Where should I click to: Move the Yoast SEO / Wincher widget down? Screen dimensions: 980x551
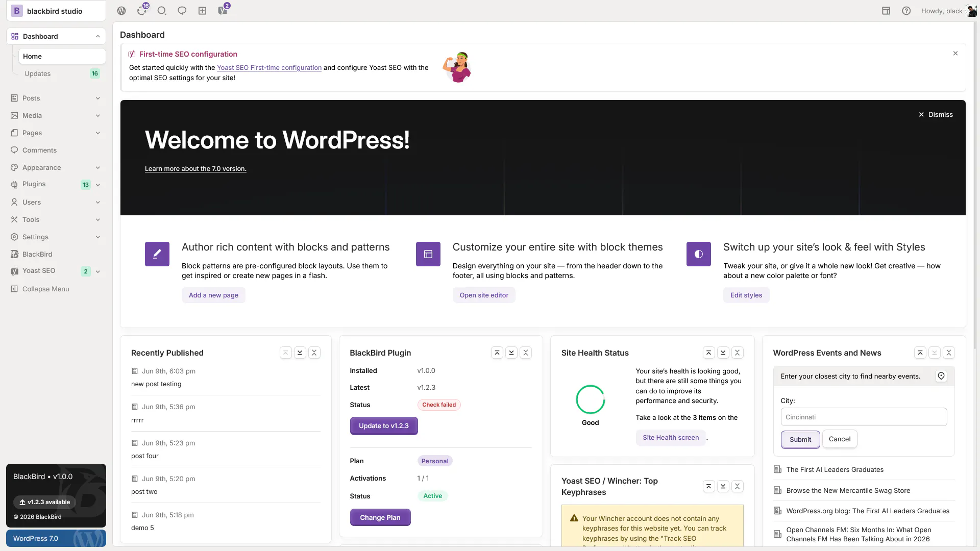click(x=723, y=486)
